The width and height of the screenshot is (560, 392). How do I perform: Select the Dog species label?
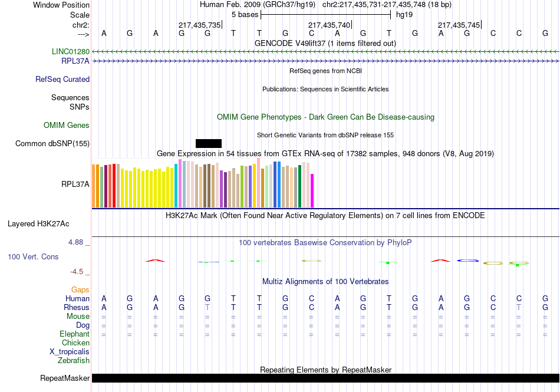point(83,325)
